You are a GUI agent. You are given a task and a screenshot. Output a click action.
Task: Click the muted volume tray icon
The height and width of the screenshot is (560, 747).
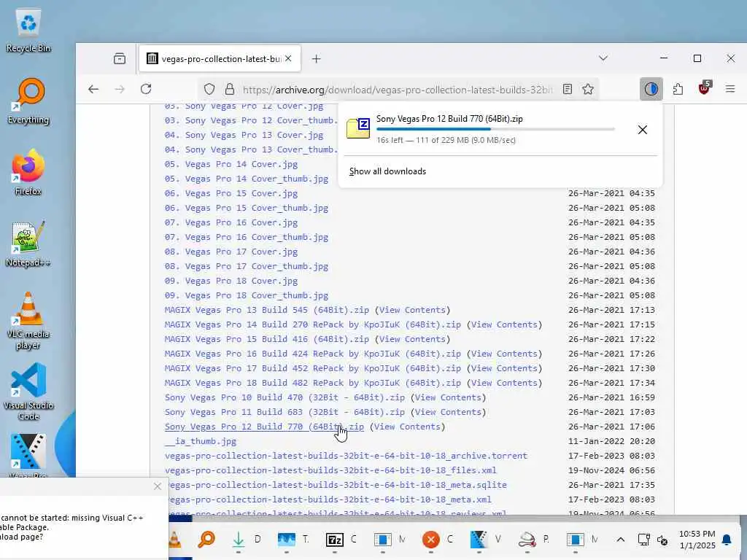click(662, 540)
